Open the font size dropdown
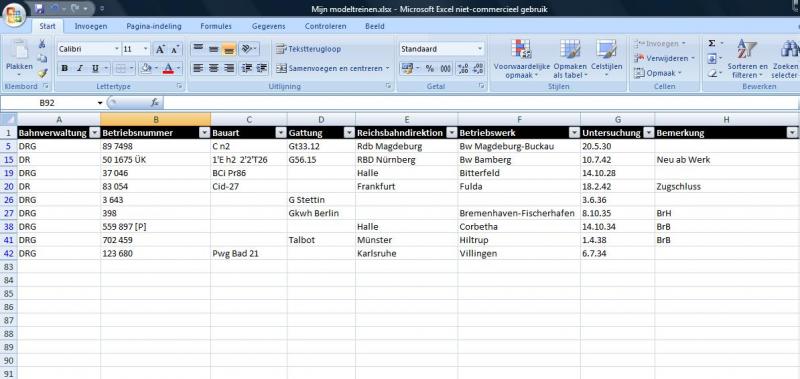The width and height of the screenshot is (800, 379). coord(146,49)
